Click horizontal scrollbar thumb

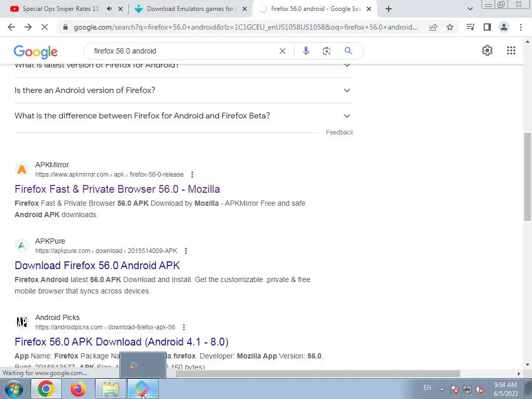318,374
